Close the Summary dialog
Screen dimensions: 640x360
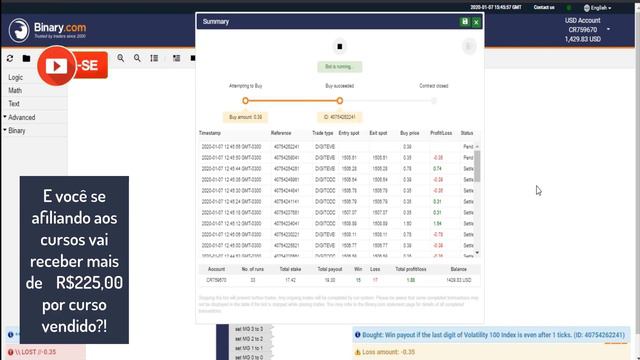click(x=476, y=22)
